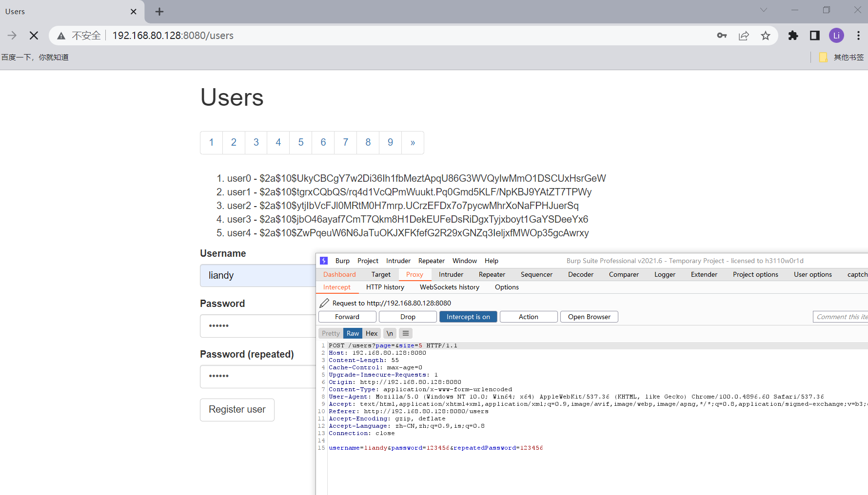Screen dimensions: 868x495
Task: Go to users page 5
Action: 301,142
